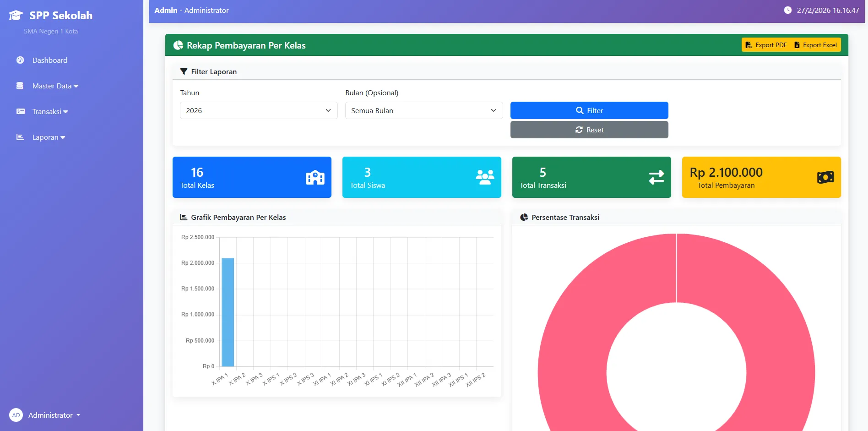
Task: Click the school building icon on Total Kelas
Action: 315,177
